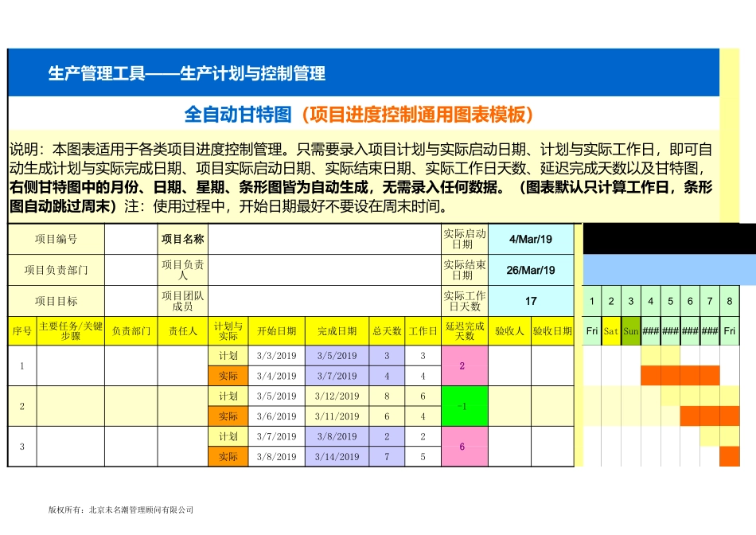Select the 序号 column header

coord(22,331)
